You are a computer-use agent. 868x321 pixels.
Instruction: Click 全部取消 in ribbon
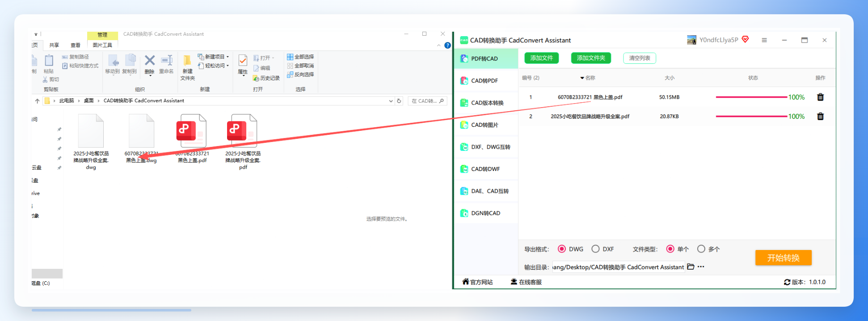click(x=300, y=66)
